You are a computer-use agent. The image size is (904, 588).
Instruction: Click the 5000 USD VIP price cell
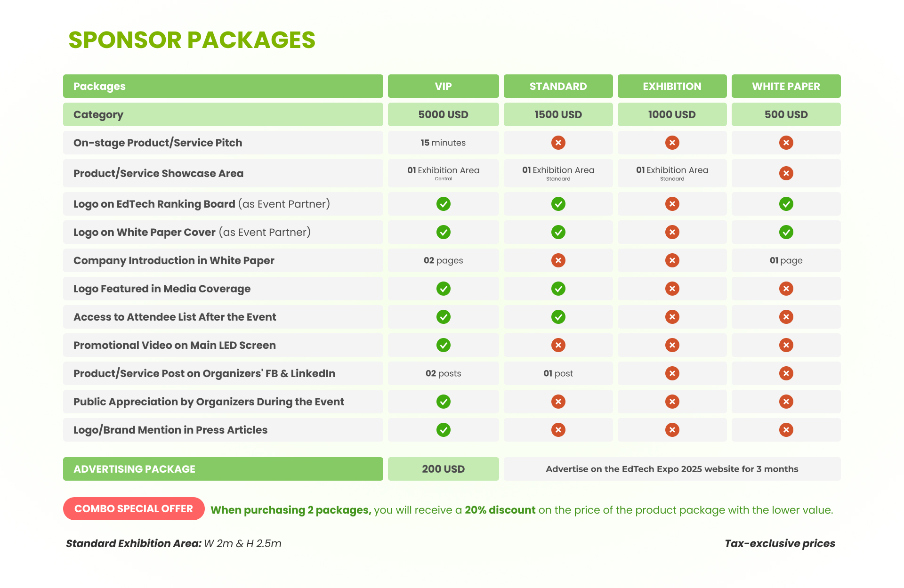pos(443,114)
